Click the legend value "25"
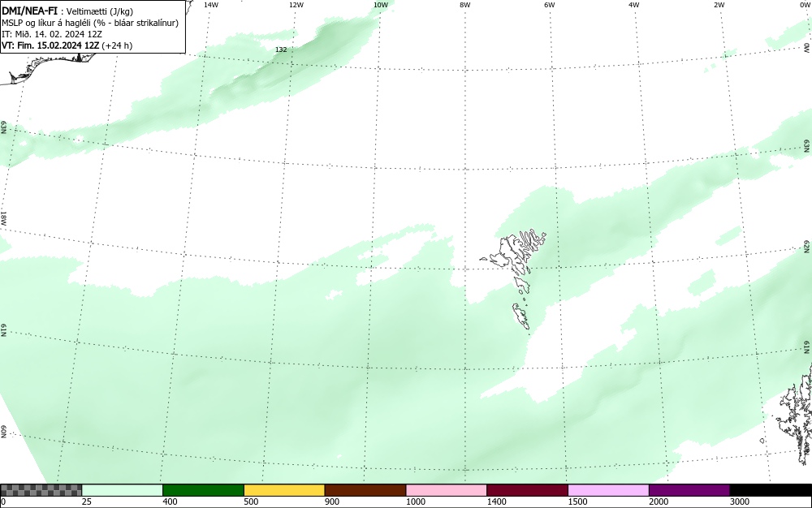 (87, 502)
